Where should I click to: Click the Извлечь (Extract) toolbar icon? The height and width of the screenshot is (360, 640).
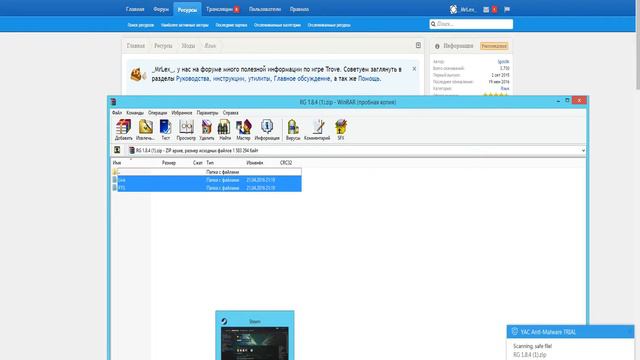click(x=145, y=130)
